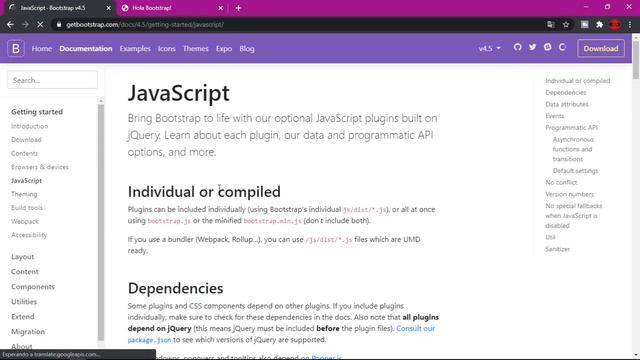
Task: Jump to Events in contents
Action: [x=554, y=116]
